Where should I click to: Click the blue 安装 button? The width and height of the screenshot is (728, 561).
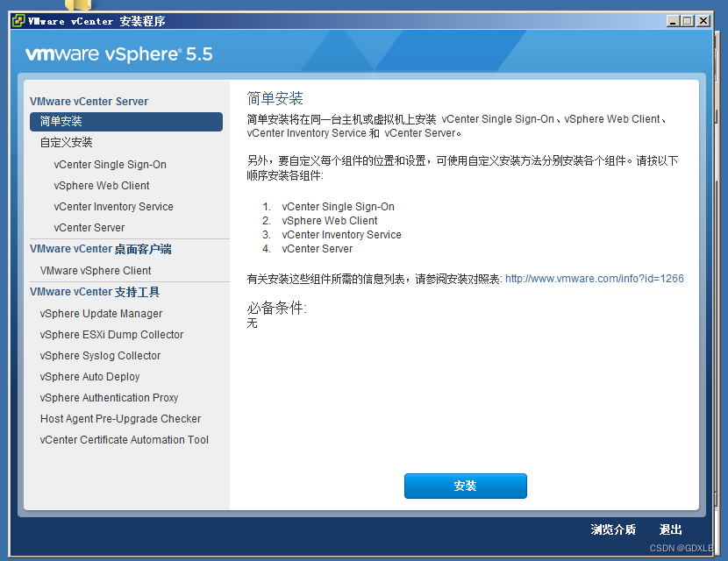point(465,486)
